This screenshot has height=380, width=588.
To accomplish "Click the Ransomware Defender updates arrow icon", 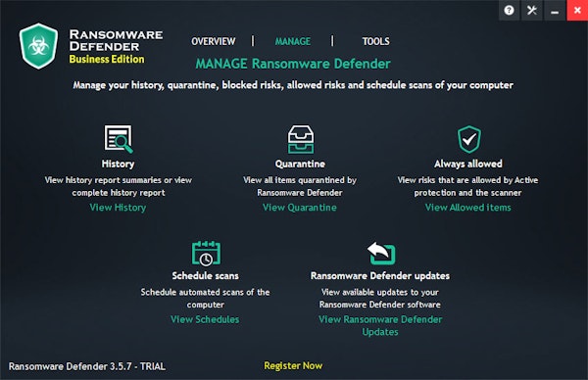I will (381, 253).
